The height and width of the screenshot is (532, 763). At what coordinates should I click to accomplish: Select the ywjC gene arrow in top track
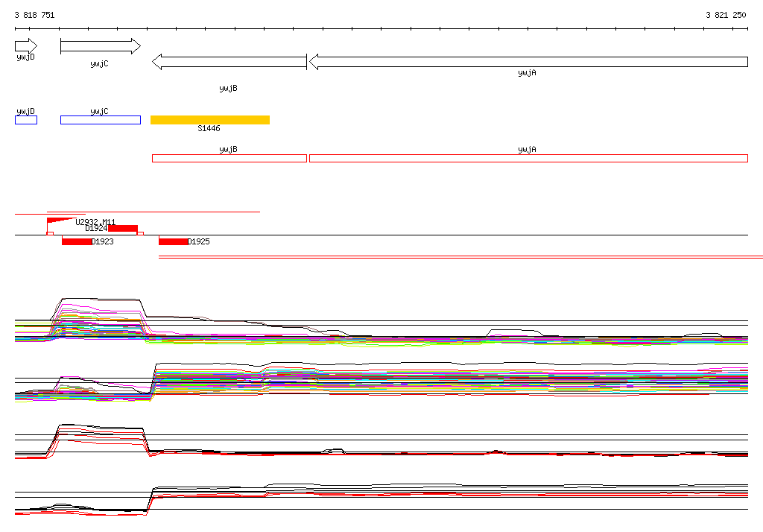(x=100, y=46)
